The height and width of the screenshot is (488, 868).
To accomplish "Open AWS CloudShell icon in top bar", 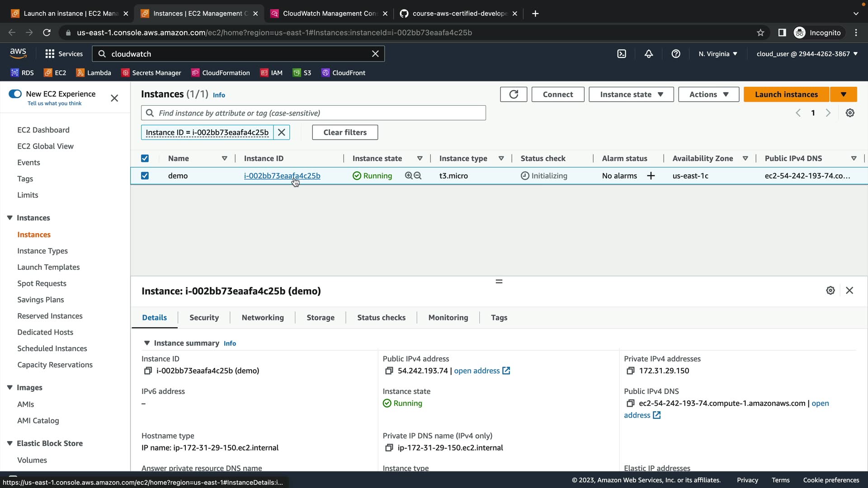I will click(x=622, y=54).
